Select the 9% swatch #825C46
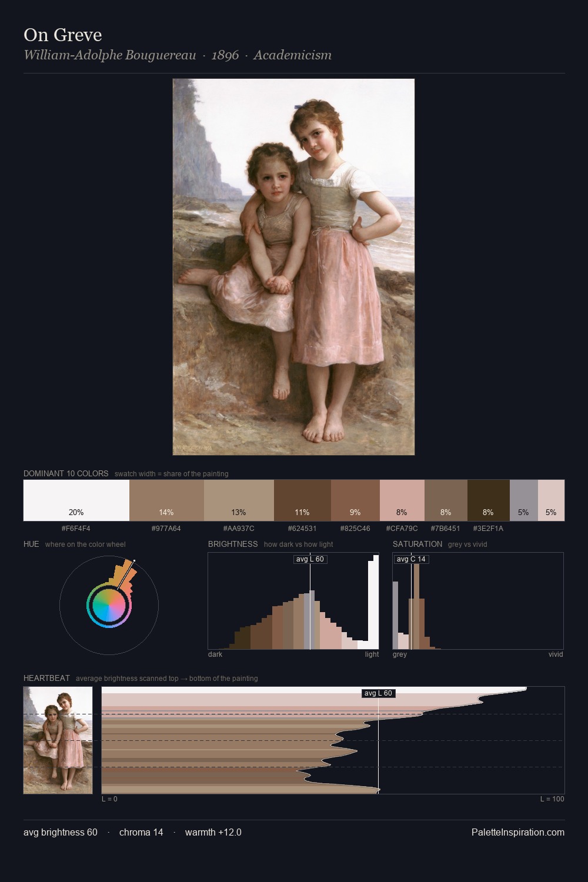Screen dimensions: 588x882 pos(355,500)
